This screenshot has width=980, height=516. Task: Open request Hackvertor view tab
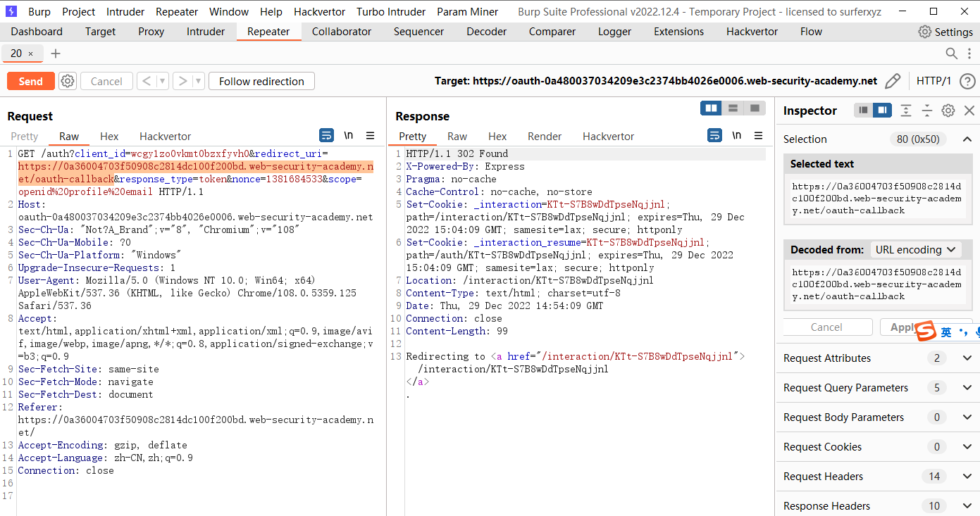point(165,136)
